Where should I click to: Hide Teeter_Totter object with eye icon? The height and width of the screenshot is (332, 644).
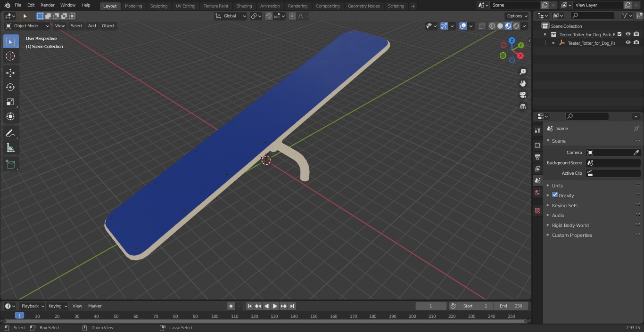click(x=628, y=42)
